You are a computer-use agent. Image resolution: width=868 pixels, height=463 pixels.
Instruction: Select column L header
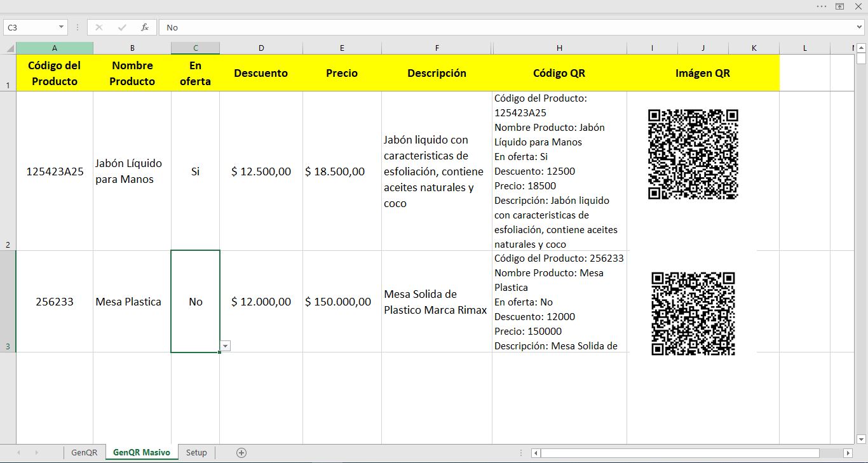pos(804,48)
